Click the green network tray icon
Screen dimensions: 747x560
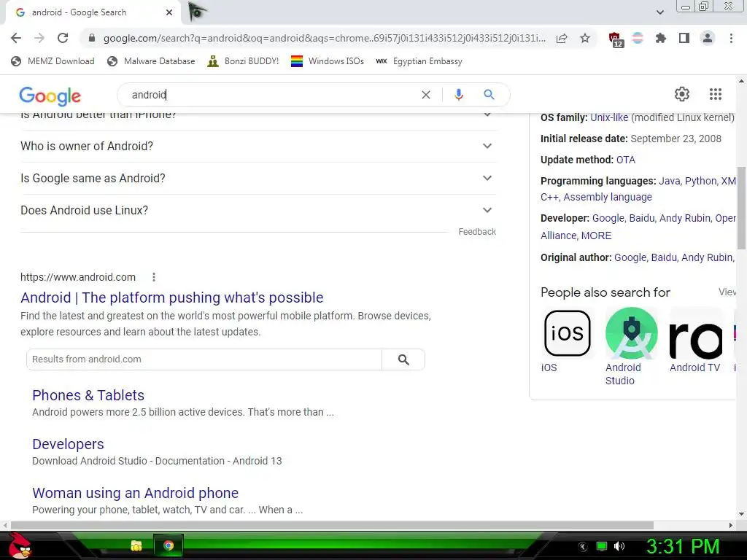(602, 546)
